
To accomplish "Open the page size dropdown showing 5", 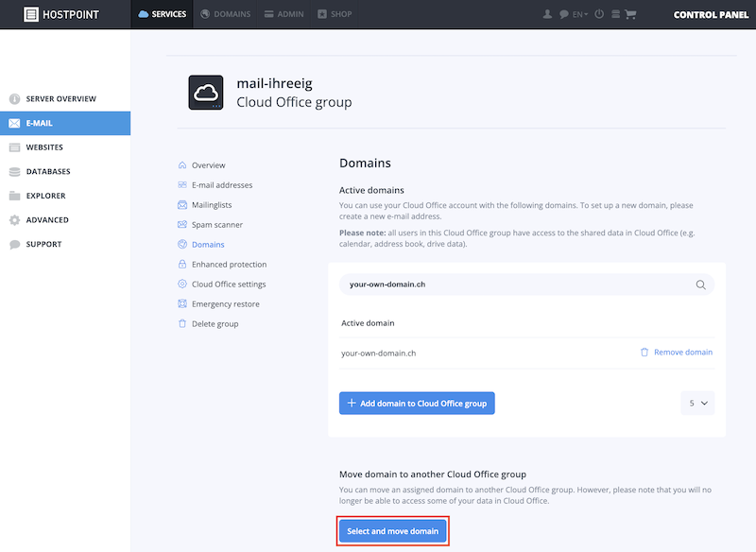I will (x=697, y=403).
